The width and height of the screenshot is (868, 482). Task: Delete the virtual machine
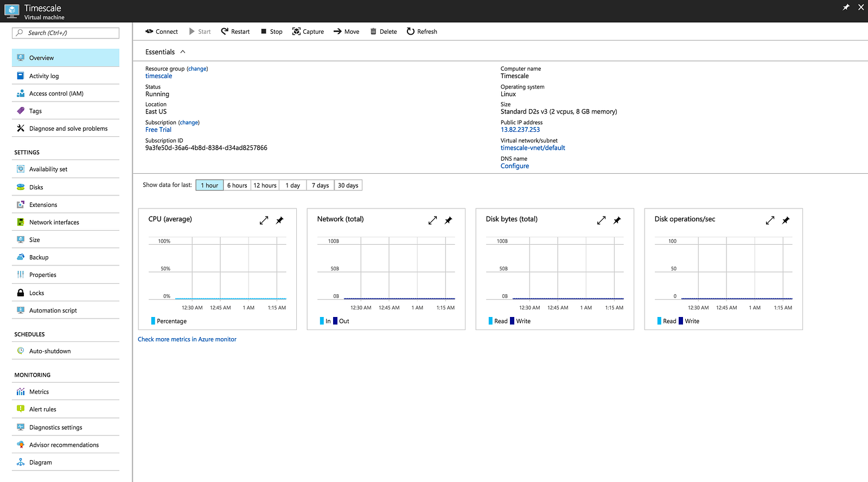coord(384,31)
